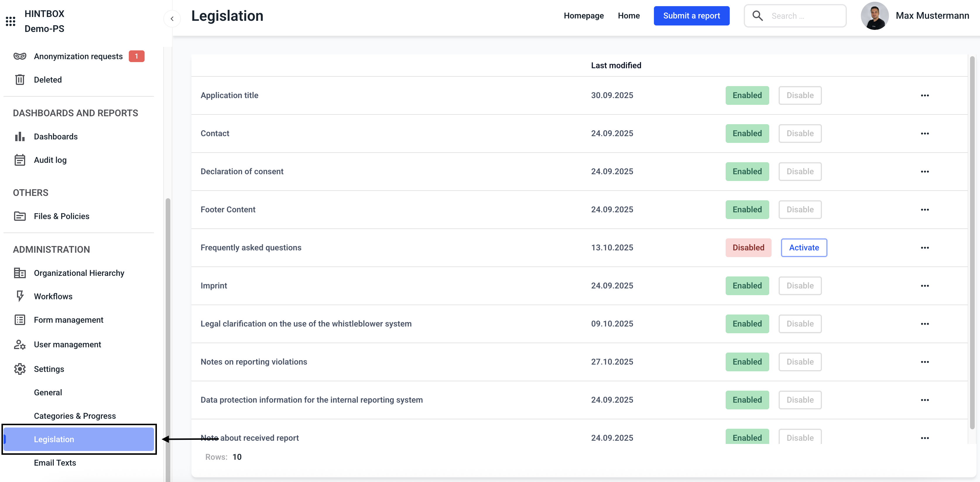Open Dashboards via bar chart icon
The width and height of the screenshot is (980, 482).
click(x=20, y=137)
